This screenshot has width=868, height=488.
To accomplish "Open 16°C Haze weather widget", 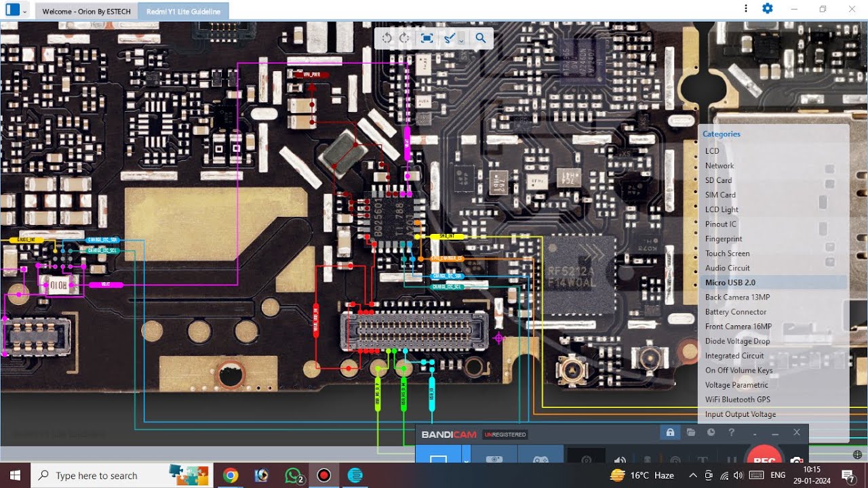I will point(643,476).
